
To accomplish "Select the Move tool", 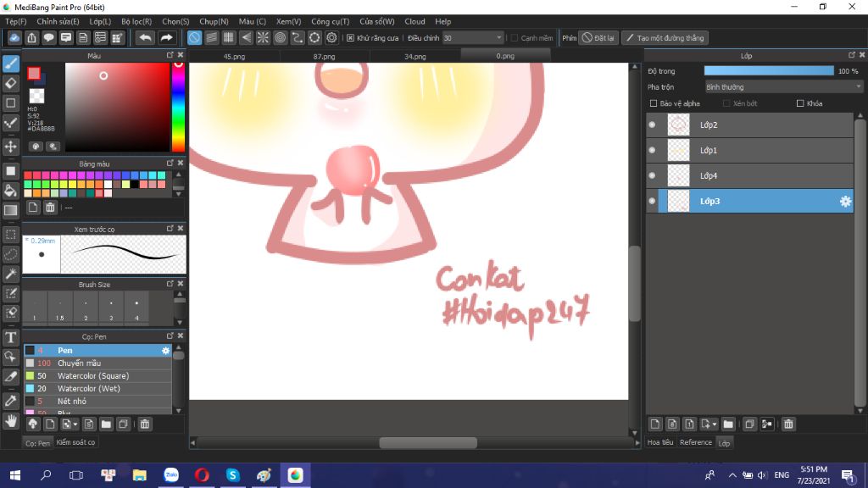I will click(x=10, y=147).
